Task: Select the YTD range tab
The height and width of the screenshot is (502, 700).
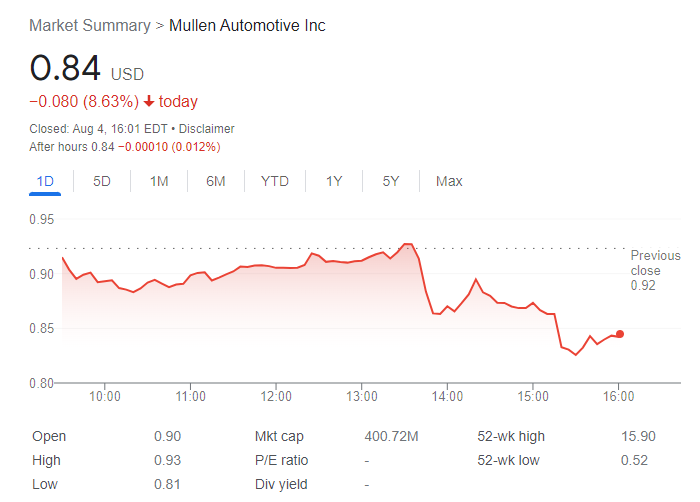Action: 275,181
